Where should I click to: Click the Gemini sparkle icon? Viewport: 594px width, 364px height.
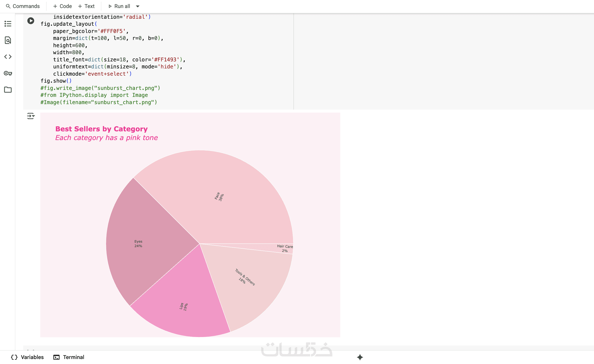tap(360, 357)
